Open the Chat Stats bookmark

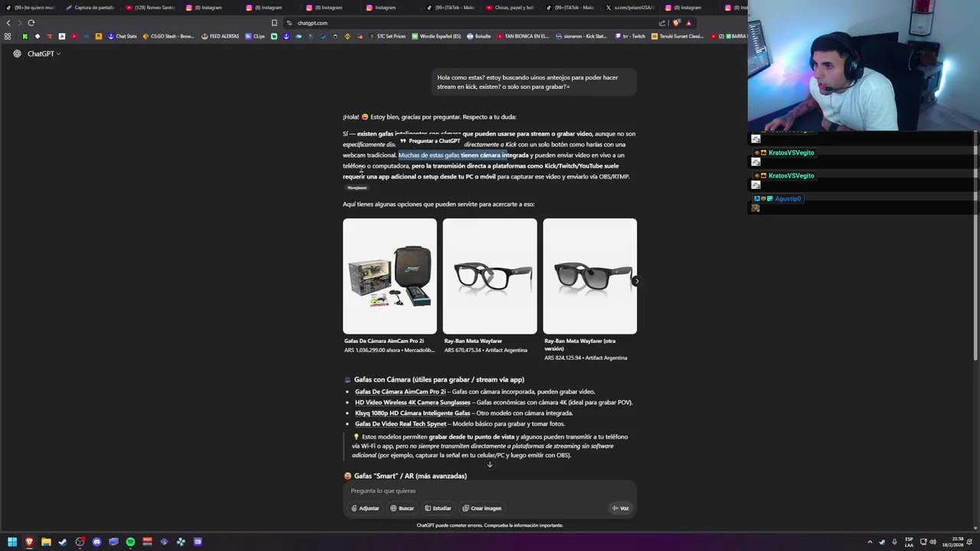pyautogui.click(x=122, y=36)
